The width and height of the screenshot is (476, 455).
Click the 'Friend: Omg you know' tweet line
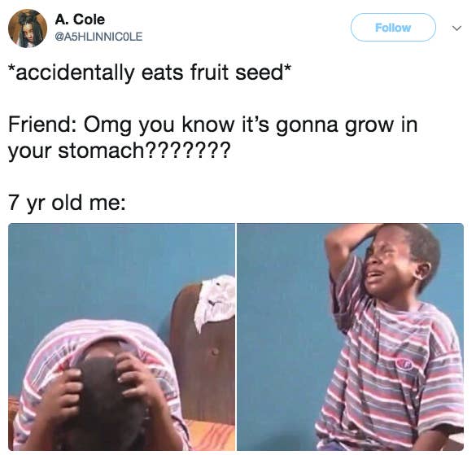212,125
